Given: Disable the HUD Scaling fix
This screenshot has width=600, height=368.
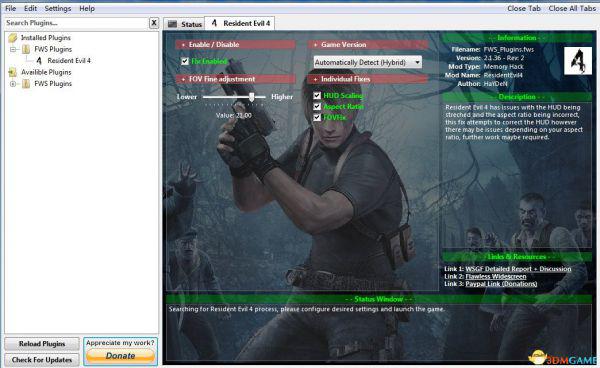Looking at the screenshot, I should (x=317, y=96).
